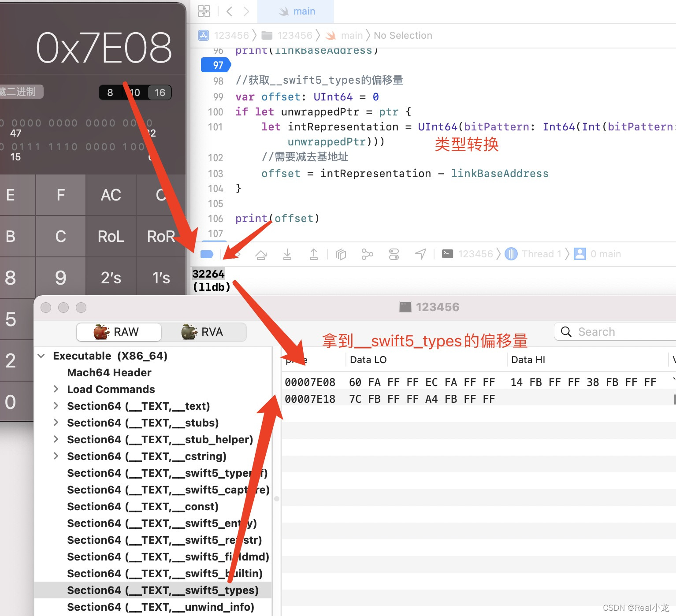Expand Section64 (__TEXT,__stubs) node

56,422
